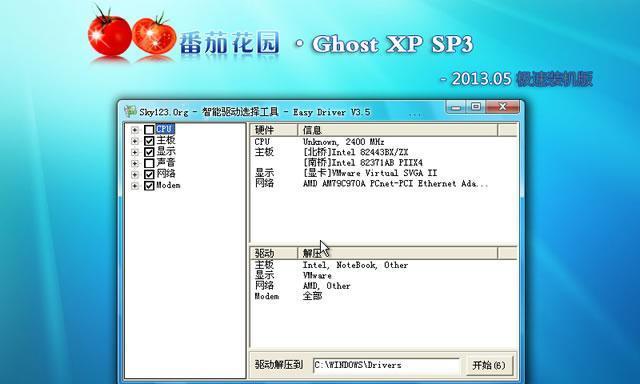Select the 网络 AMD, Other driver row
The width and height of the screenshot is (640, 384).
[383, 286]
